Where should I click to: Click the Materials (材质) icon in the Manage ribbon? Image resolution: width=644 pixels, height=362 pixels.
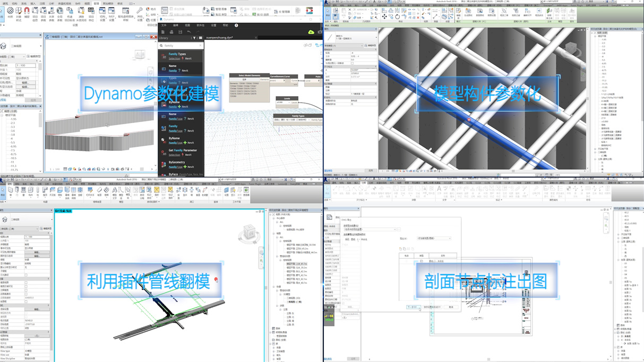[x=10, y=12]
